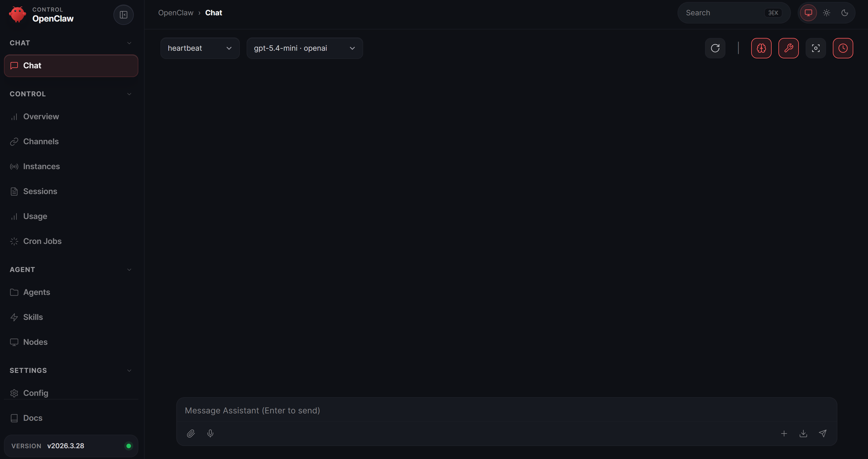Screen dimensions: 868x459
Task: Attach a file with the paperclip icon
Action: point(191,433)
